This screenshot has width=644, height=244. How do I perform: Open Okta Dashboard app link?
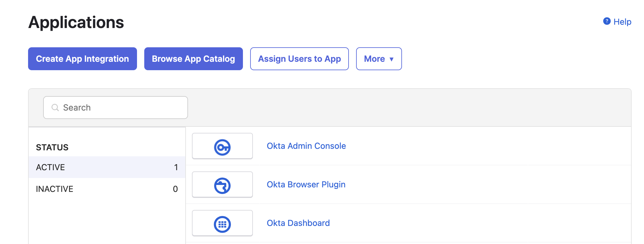(298, 223)
